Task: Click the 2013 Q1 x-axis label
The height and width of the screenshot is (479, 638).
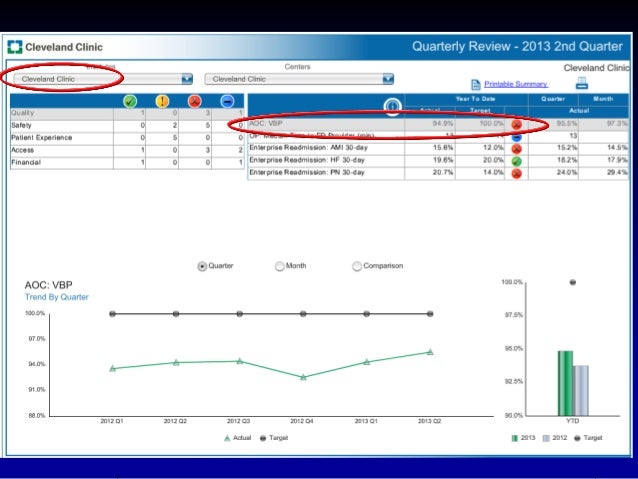Action: point(366,421)
